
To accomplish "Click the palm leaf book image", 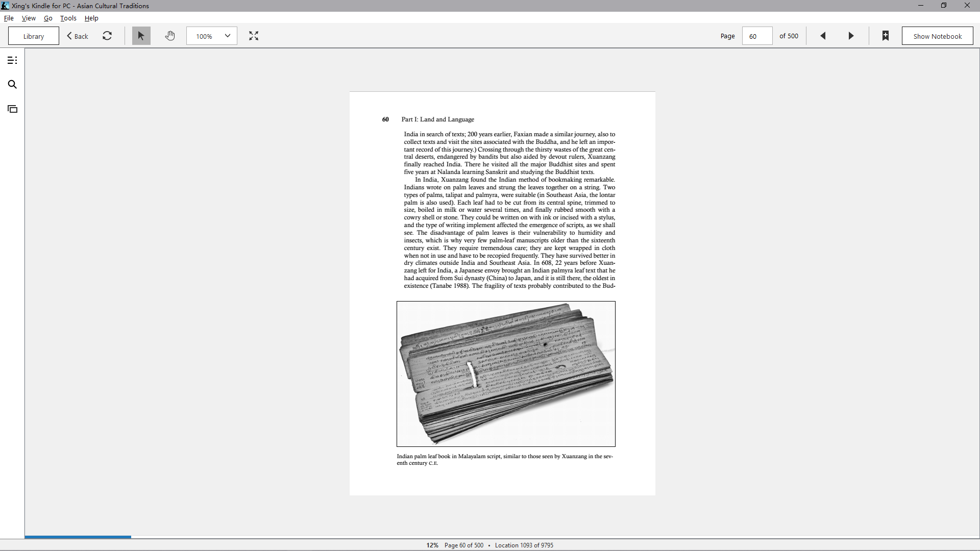I will pos(506,374).
